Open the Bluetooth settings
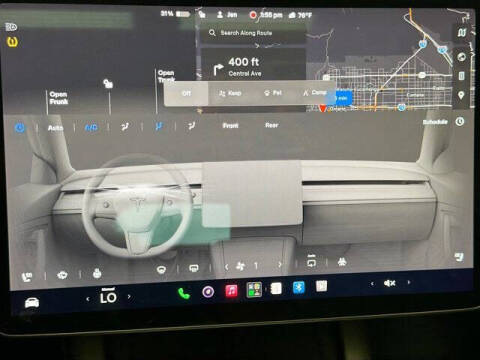Viewport: 480px width, 360px height. pyautogui.click(x=298, y=287)
